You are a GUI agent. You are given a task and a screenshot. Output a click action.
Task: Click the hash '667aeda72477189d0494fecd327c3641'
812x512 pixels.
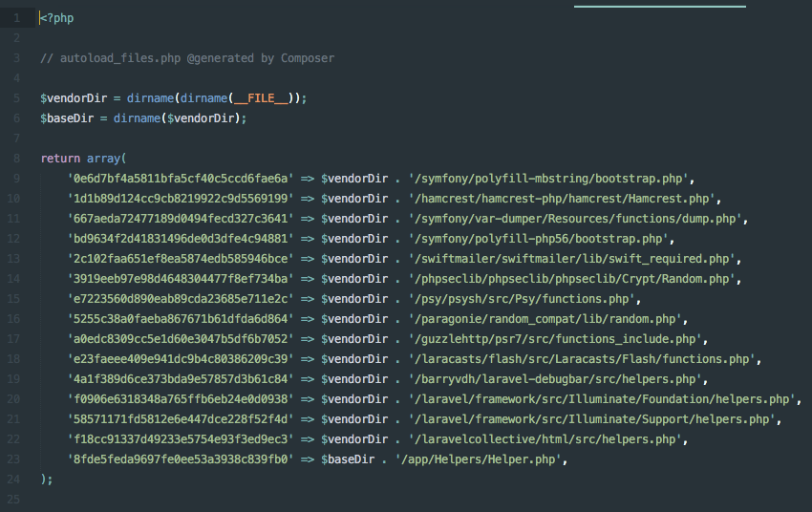click(x=181, y=219)
